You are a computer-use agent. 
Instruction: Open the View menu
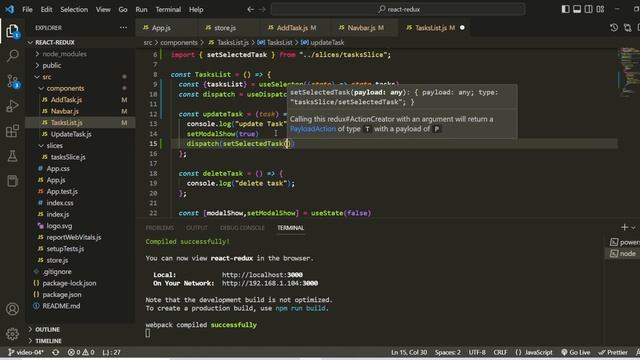pos(103,9)
